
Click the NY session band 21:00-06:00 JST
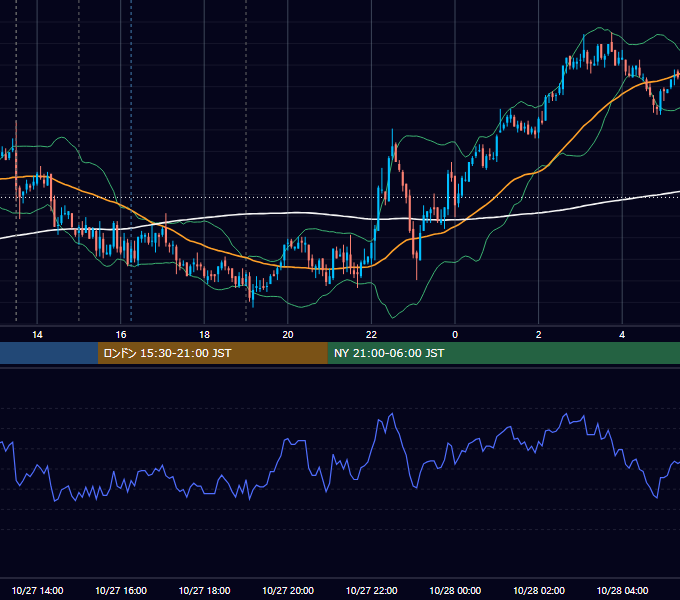pos(503,353)
